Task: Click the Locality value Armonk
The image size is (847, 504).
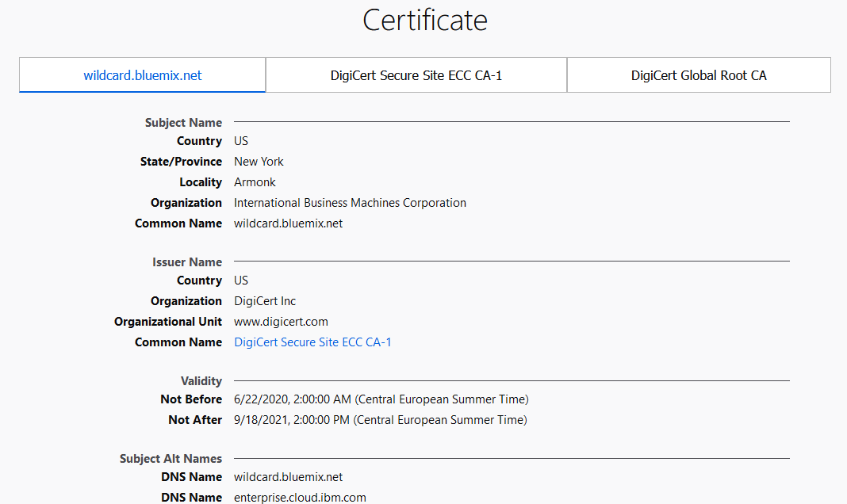Action: click(x=255, y=182)
